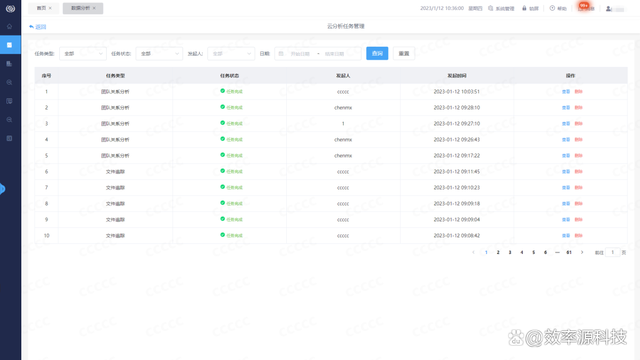
Task: Click the 重置 reset button
Action: click(x=404, y=53)
